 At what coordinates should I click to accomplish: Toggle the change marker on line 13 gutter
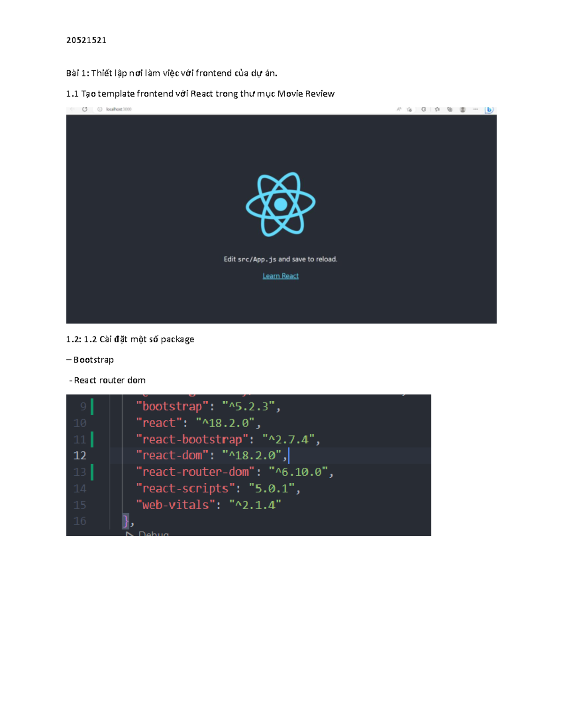coord(93,472)
